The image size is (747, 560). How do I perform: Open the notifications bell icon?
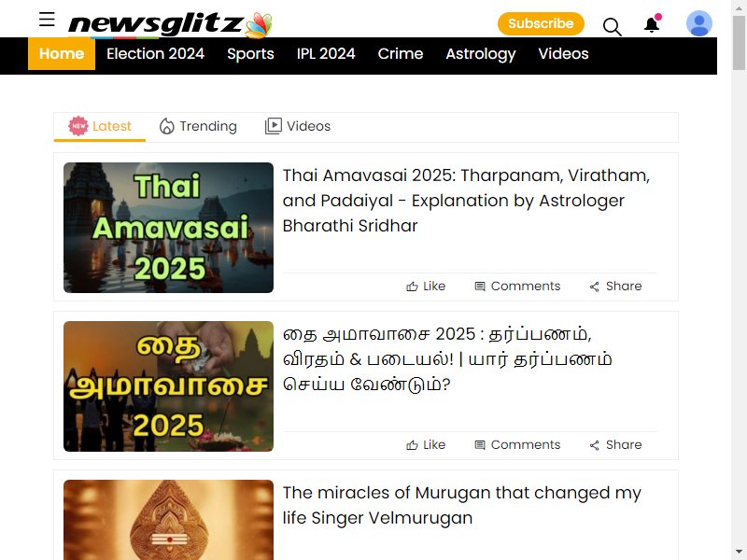pos(652,23)
